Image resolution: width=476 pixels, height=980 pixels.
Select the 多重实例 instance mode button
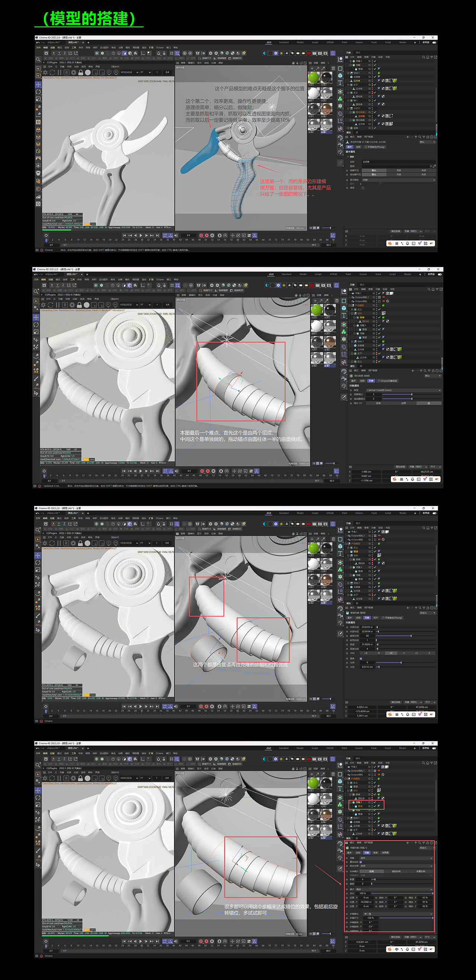point(421,871)
